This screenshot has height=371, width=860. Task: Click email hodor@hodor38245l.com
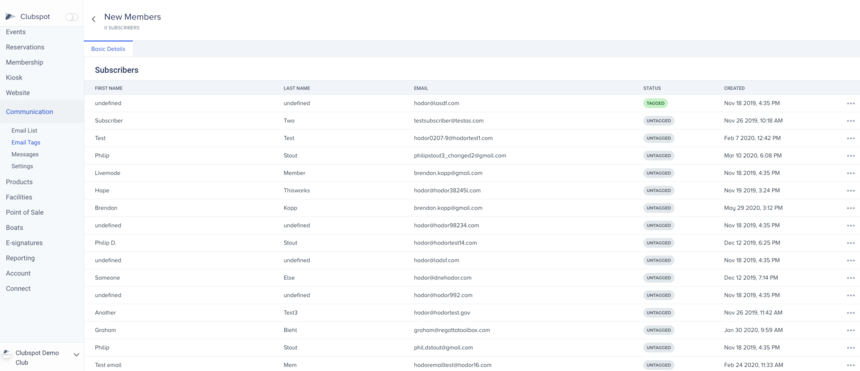point(448,190)
